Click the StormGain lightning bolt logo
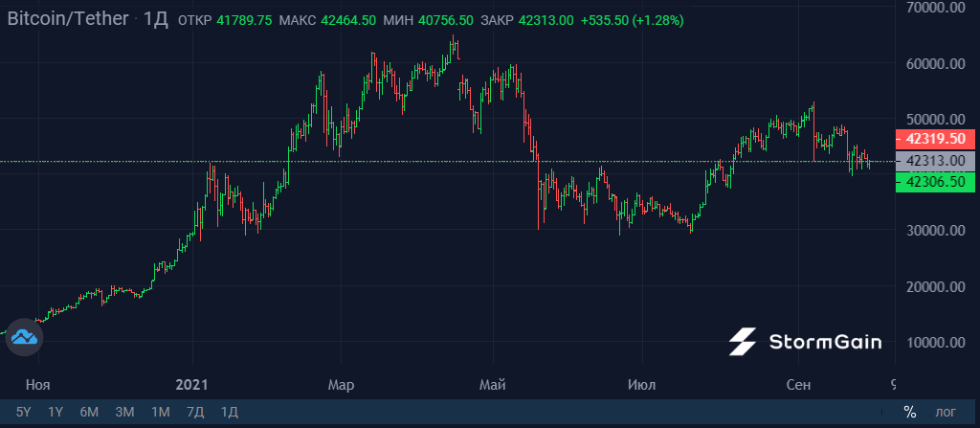 point(743,342)
